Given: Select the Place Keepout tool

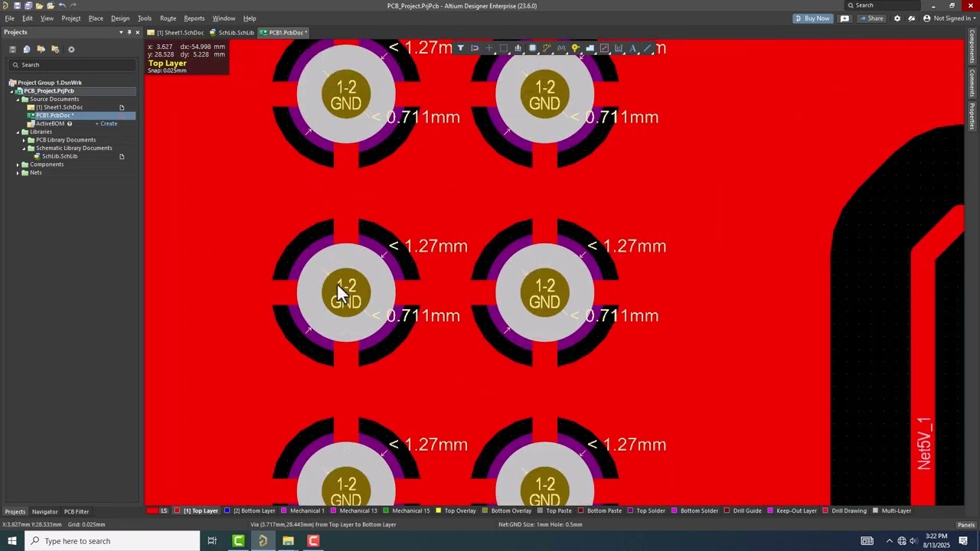Looking at the screenshot, I should pos(604,48).
